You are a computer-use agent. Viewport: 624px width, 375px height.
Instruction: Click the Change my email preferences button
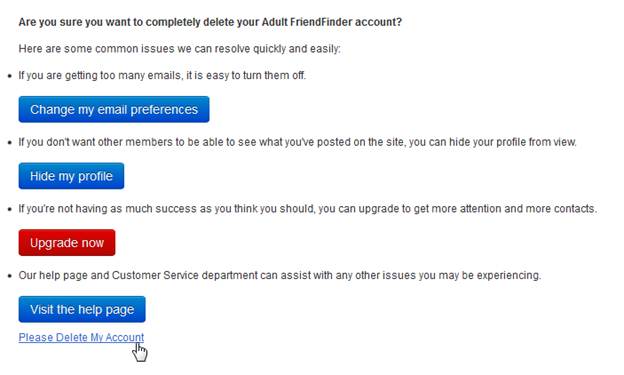tap(114, 109)
